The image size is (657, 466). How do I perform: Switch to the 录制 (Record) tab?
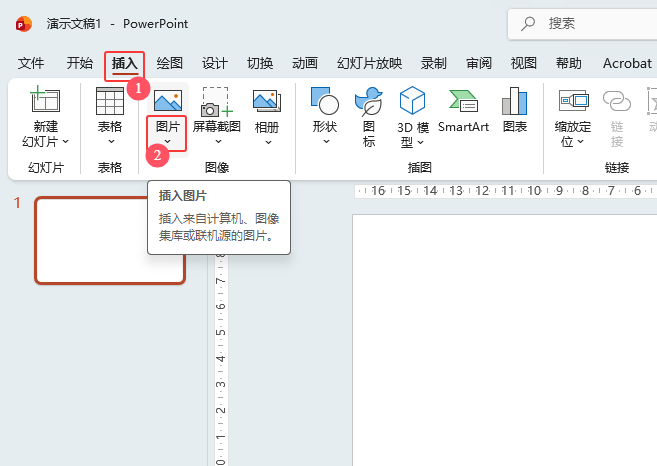point(434,63)
